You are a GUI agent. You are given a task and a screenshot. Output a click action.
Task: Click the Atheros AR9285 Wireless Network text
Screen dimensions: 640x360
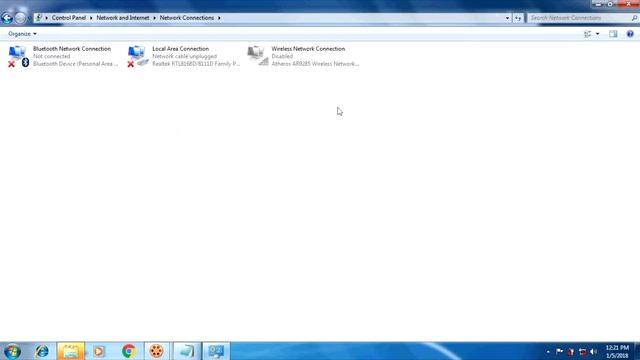pos(315,64)
